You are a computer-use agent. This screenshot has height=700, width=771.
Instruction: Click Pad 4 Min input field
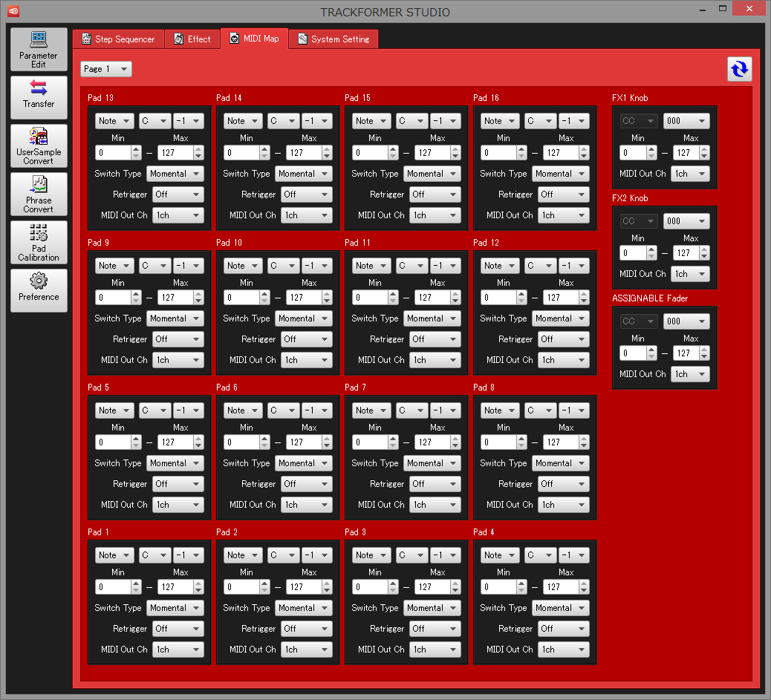pyautogui.click(x=499, y=587)
